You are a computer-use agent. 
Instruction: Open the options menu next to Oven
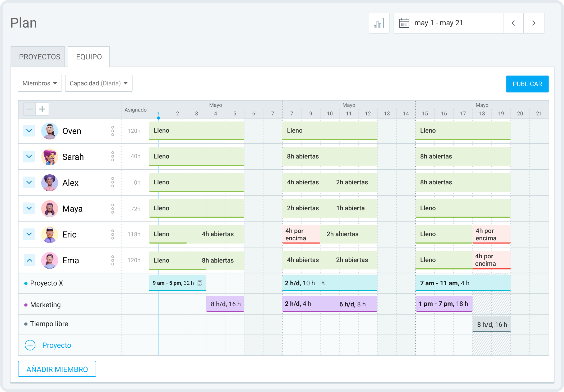112,131
